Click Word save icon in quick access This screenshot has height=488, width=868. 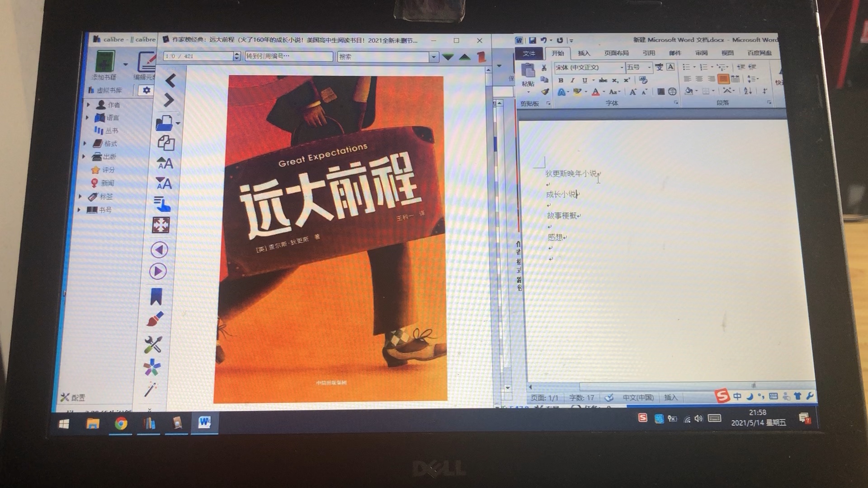(x=532, y=40)
